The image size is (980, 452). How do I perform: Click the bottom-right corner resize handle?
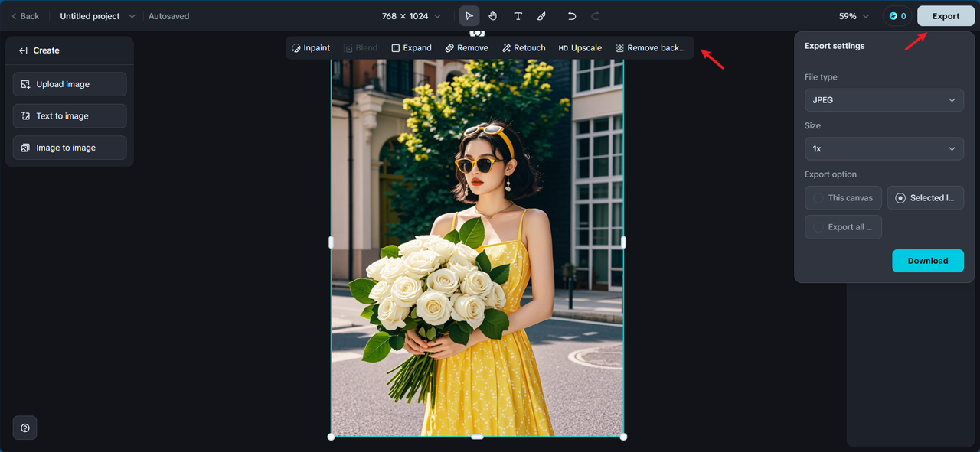(x=623, y=437)
